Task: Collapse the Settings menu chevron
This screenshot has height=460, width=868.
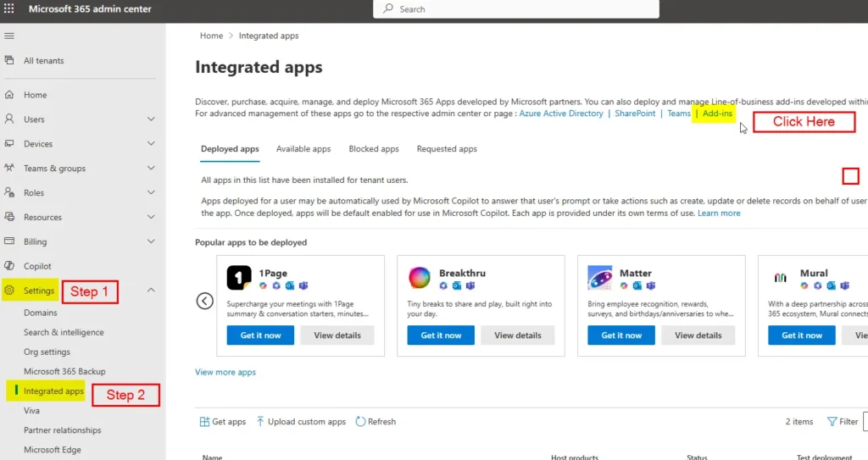Action: coord(151,290)
